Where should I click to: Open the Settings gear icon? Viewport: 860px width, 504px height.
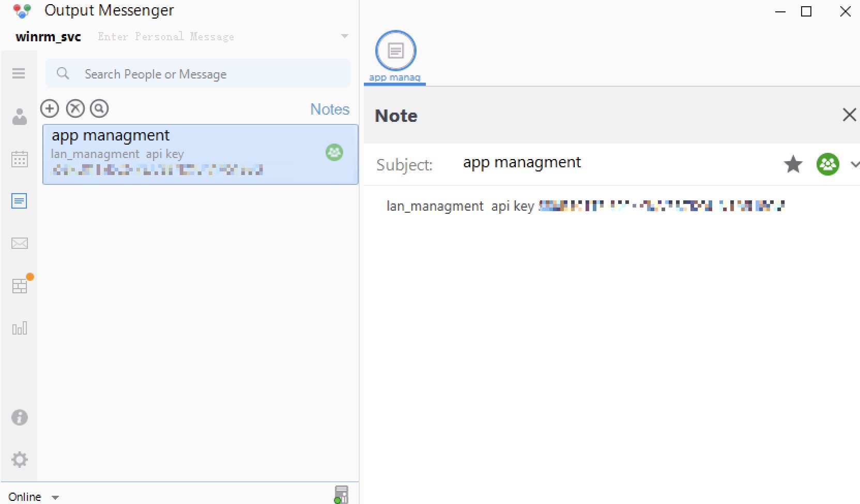[20, 459]
